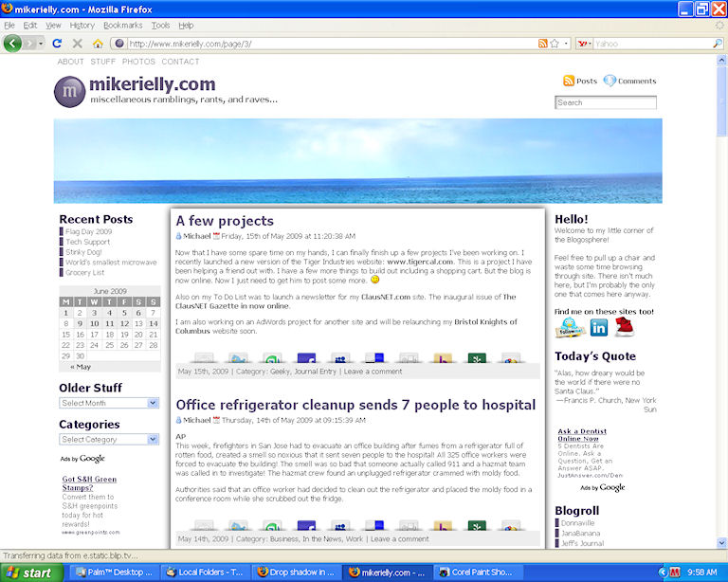Click the blog Search input box
This screenshot has width=728, height=582.
[606, 102]
